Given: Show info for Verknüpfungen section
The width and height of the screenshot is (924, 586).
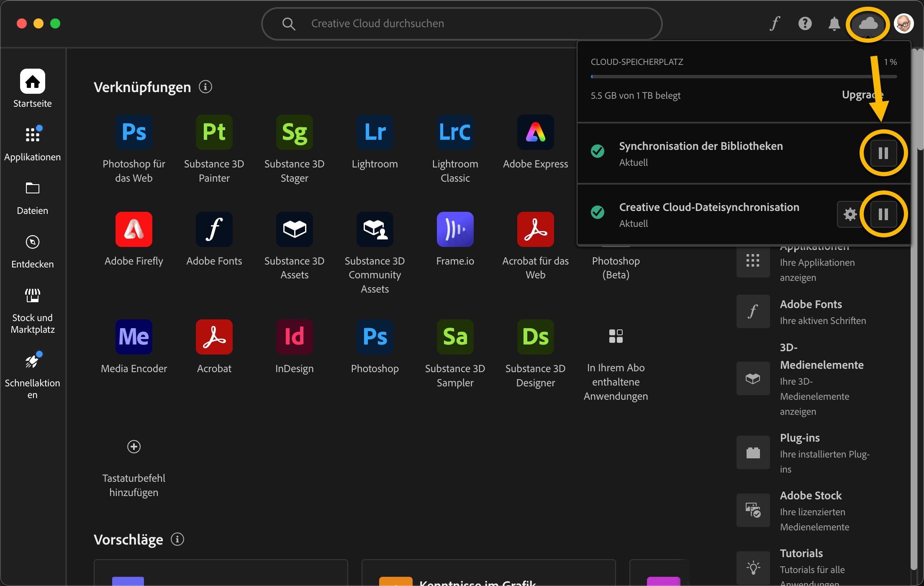Looking at the screenshot, I should point(205,87).
